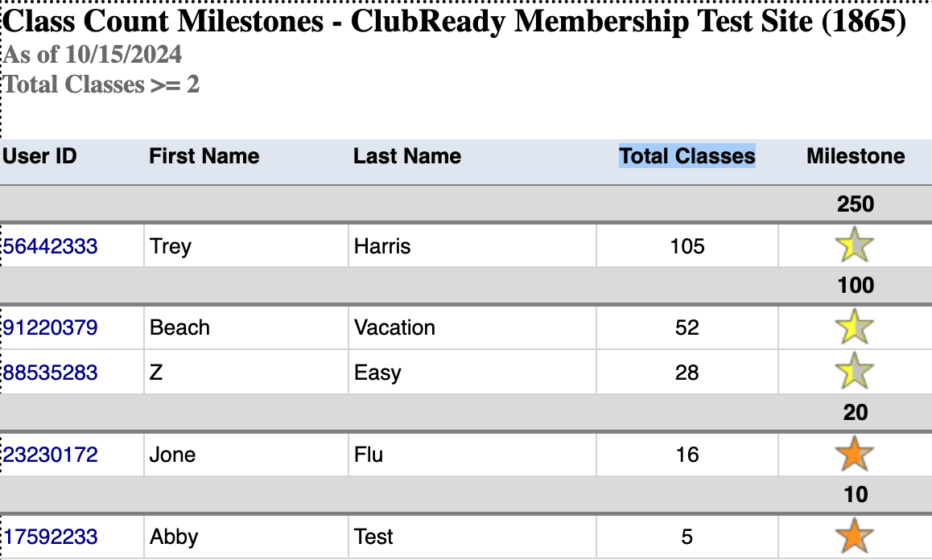Click the star icon in Trey Harris row
This screenshot has width=932, height=560.
[x=855, y=245]
